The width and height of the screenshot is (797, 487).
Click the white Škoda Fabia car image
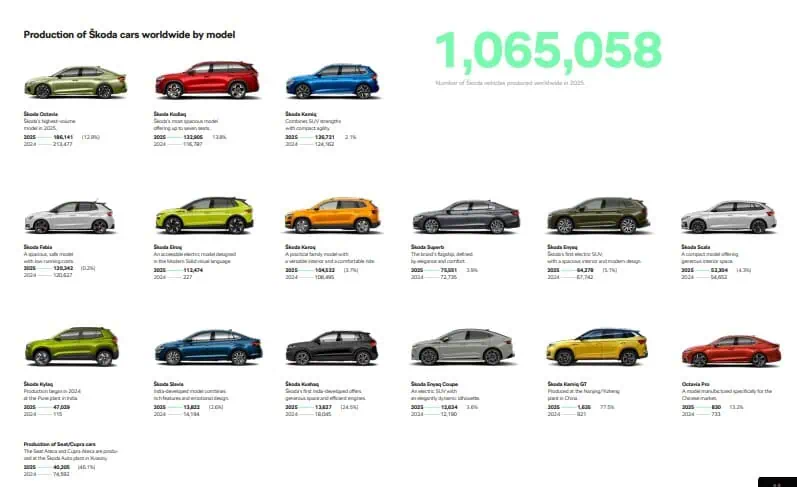click(x=70, y=217)
